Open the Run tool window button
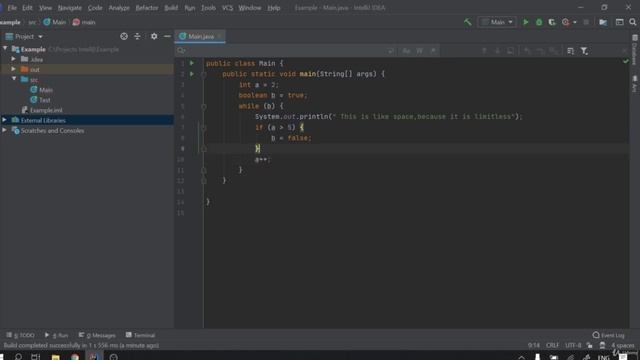Viewport: 640px width, 360px height. point(56,335)
